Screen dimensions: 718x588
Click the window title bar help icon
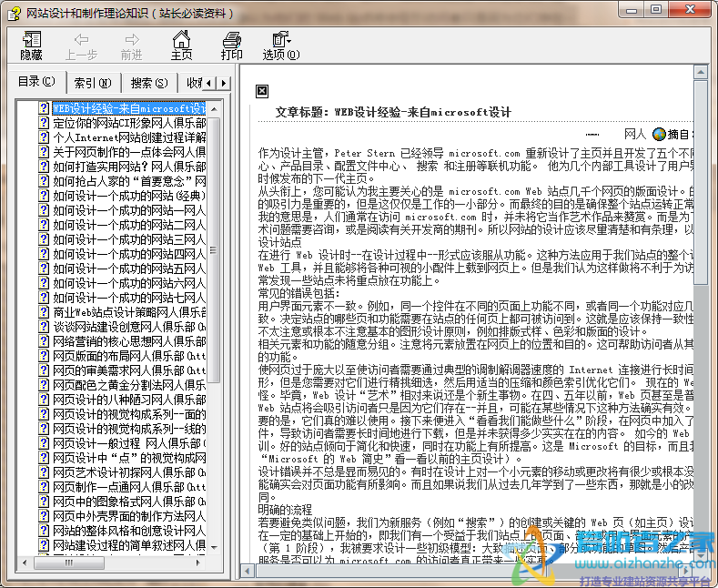tap(15, 14)
